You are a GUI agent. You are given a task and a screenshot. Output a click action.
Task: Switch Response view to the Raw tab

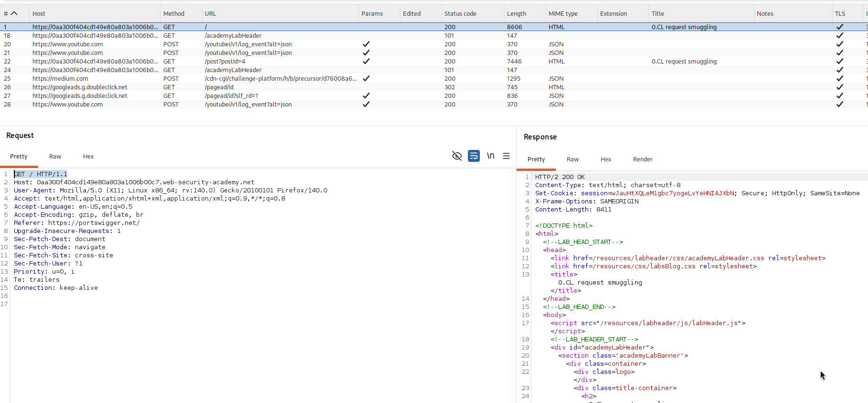click(572, 159)
